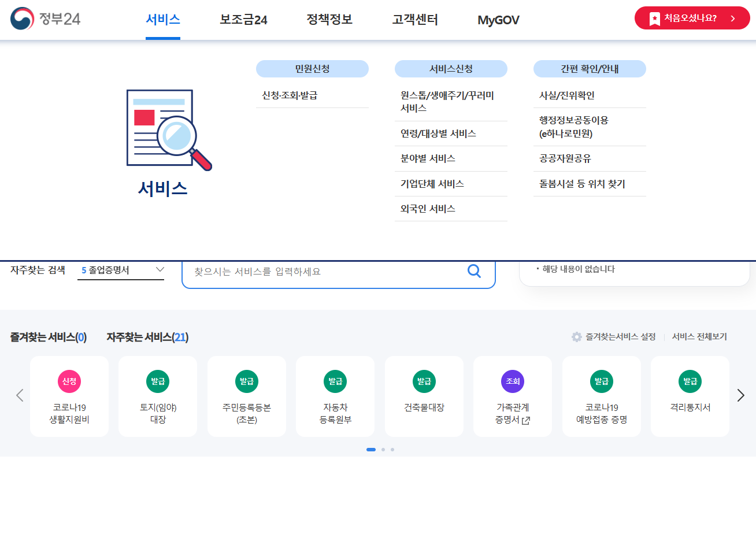Click the search magnifier icon
Screen dimensions: 756x534
[x=474, y=271]
